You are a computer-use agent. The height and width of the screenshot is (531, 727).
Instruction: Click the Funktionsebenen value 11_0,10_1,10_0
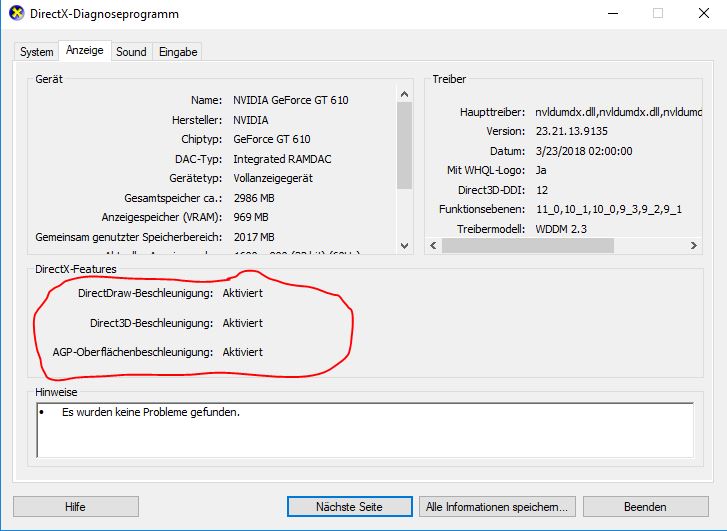click(x=609, y=209)
